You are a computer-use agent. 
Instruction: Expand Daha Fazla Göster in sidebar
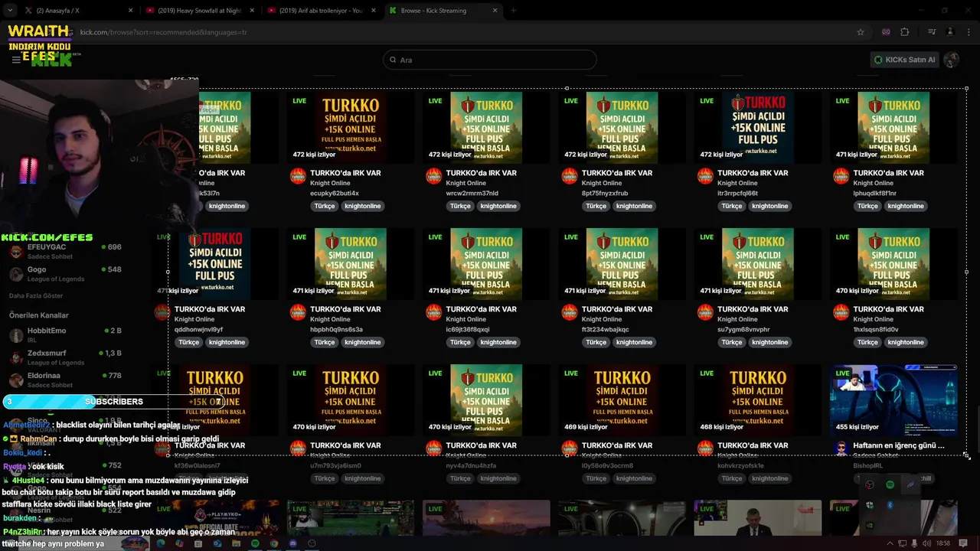pos(36,295)
